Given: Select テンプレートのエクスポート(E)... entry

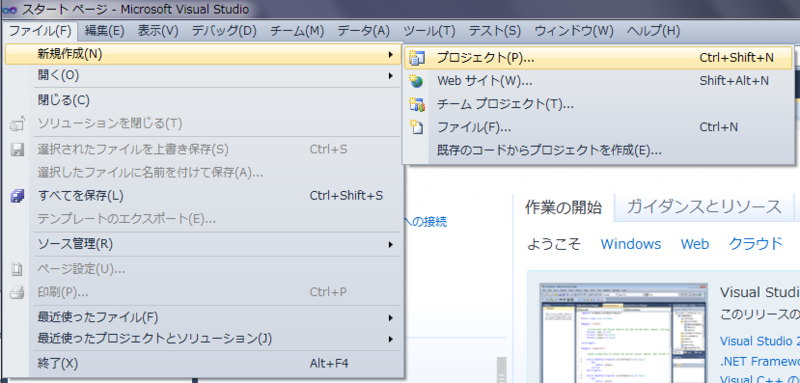Looking at the screenshot, I should click(x=203, y=220).
